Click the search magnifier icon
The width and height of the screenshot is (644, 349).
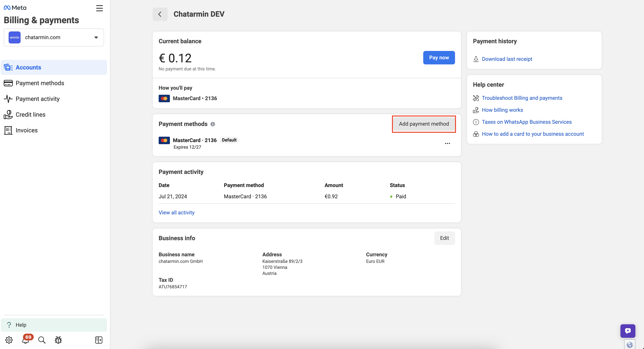(x=42, y=340)
